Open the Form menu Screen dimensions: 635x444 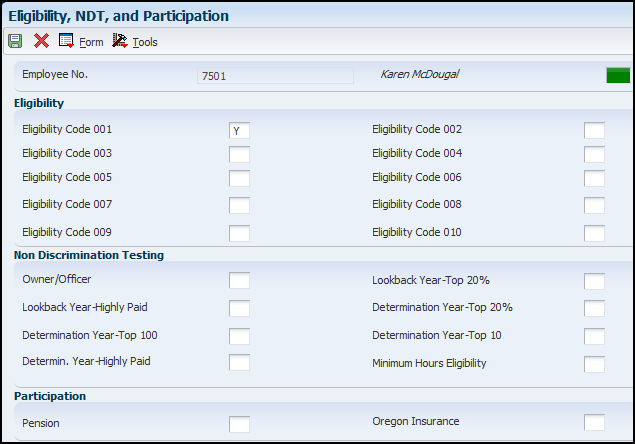tap(91, 42)
